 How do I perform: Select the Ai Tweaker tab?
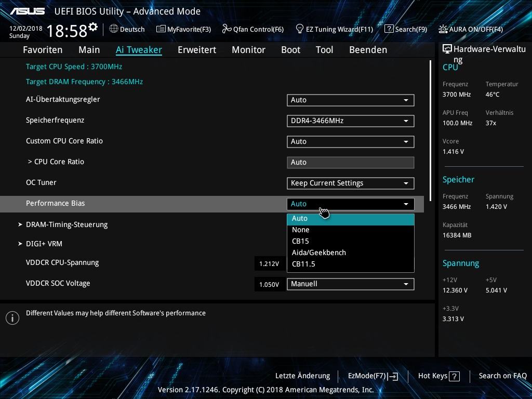(139, 50)
